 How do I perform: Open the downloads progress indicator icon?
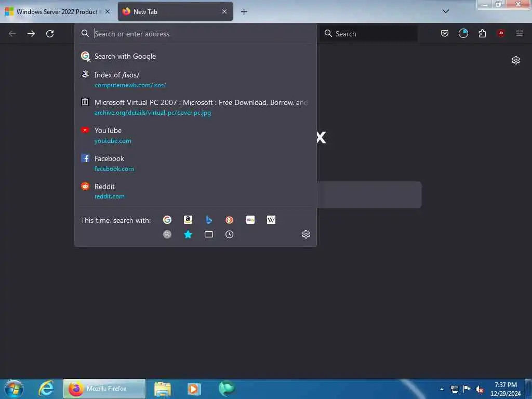point(463,33)
